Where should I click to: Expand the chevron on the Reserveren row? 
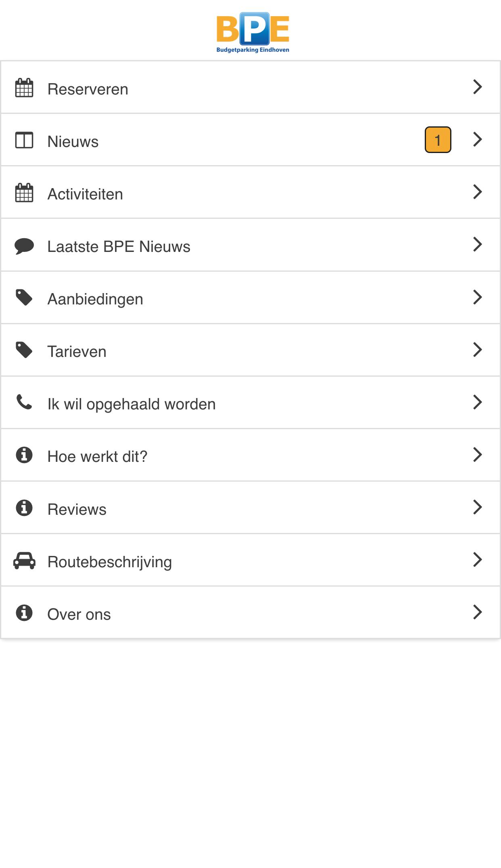tap(478, 86)
